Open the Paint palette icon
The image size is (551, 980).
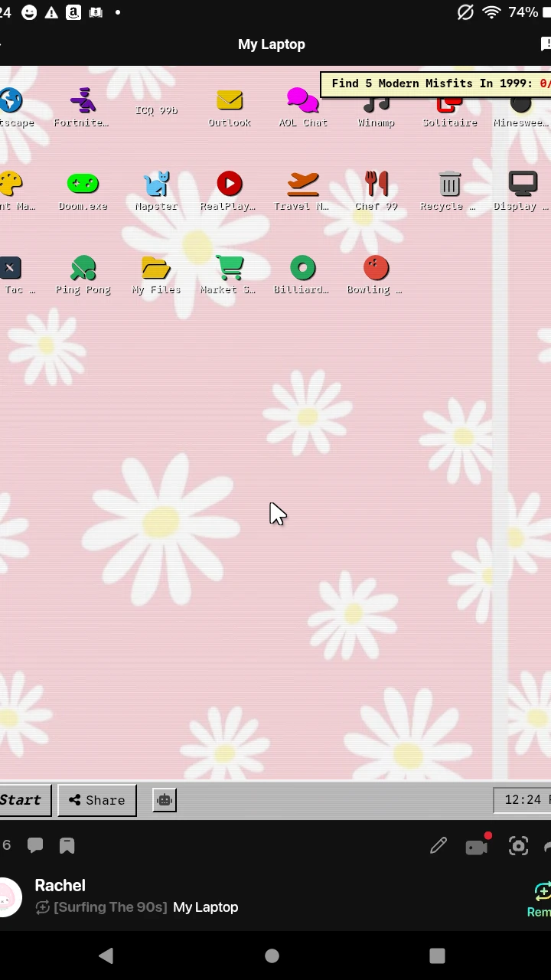(11, 184)
